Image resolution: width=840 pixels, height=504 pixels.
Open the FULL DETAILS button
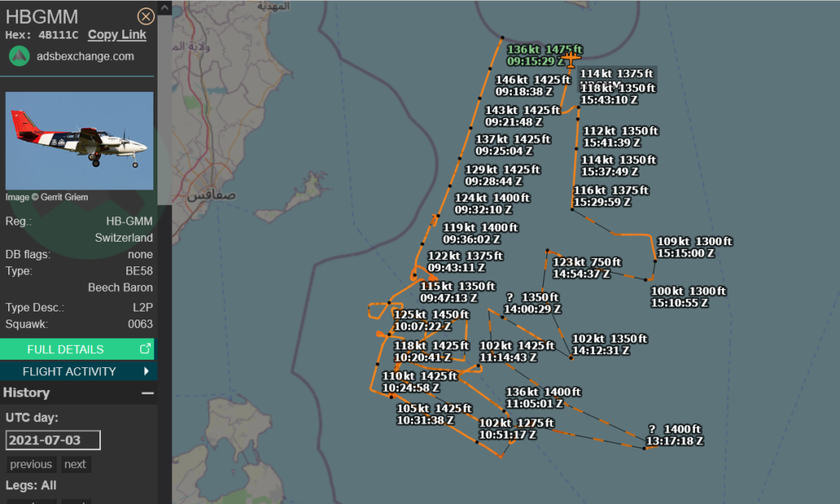[66, 349]
